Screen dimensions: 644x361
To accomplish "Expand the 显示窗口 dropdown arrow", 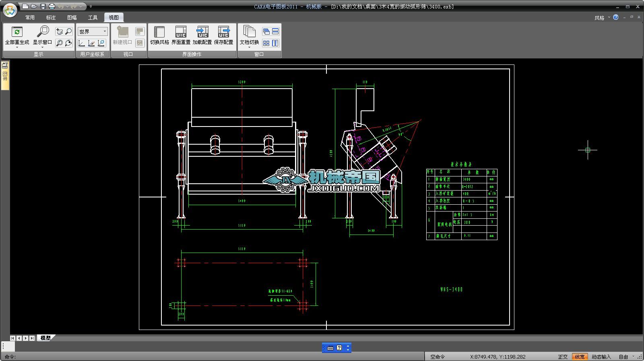I will 42,47.
